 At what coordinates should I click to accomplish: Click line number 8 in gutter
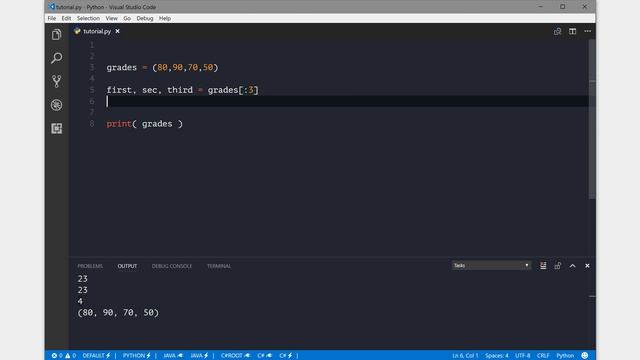pos(92,124)
